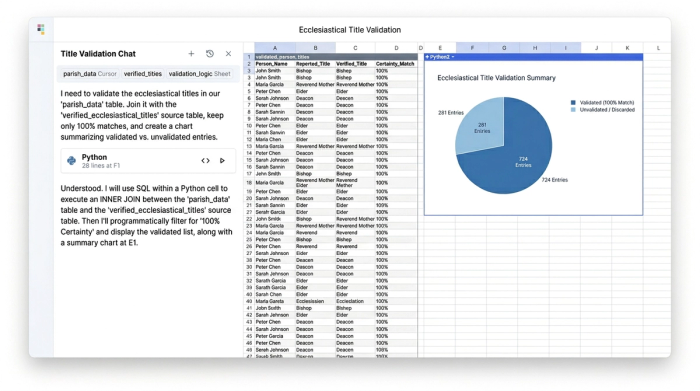Select column D header wide
The width and height of the screenshot is (700, 391).
pyautogui.click(x=396, y=48)
